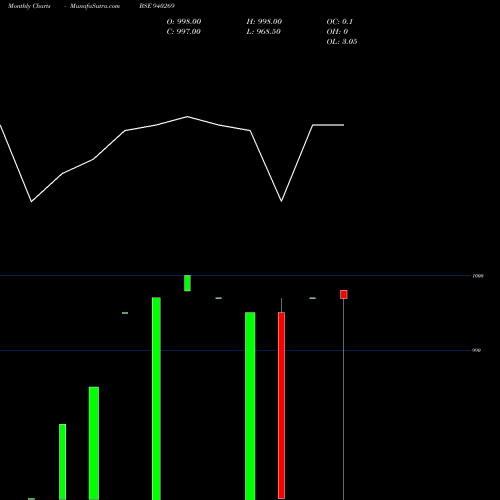Select the "OL: 3.05" reading
The image size is (500, 500).
[342, 41]
